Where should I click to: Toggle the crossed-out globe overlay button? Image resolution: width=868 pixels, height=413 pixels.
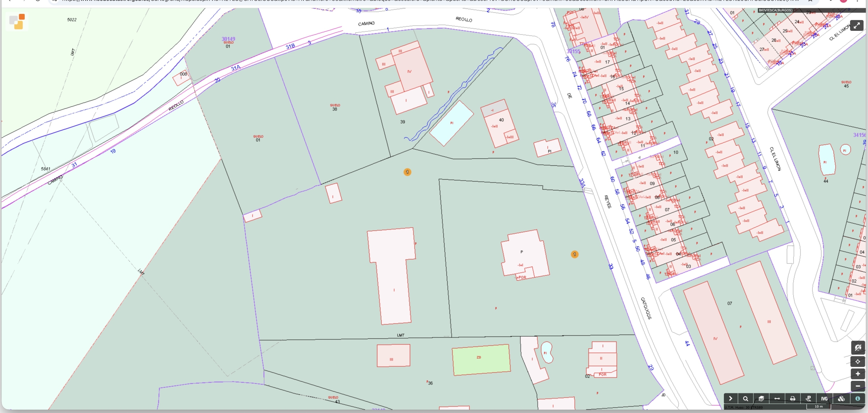coord(858,348)
